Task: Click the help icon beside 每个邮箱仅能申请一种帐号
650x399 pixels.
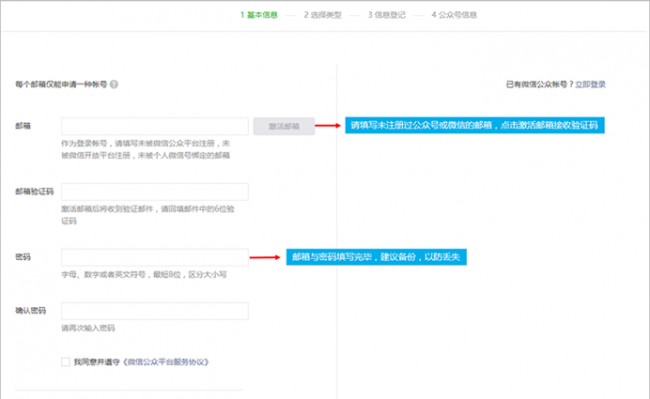Action: pyautogui.click(x=114, y=84)
